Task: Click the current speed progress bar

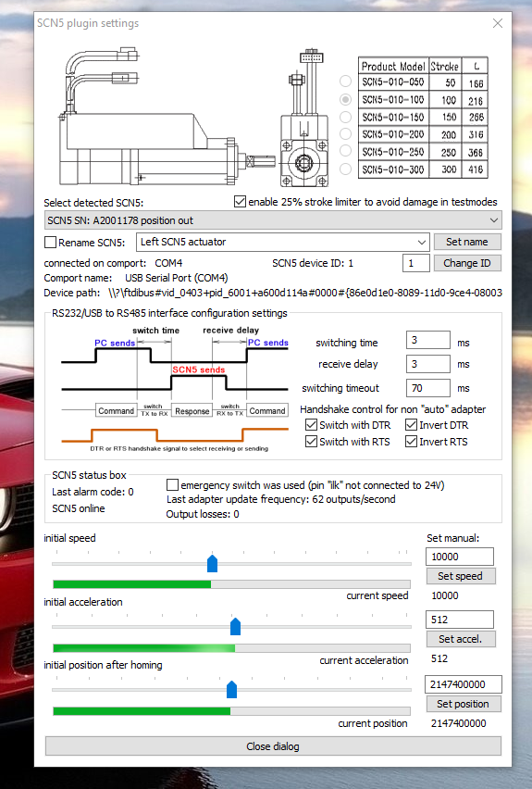Action: click(x=232, y=584)
